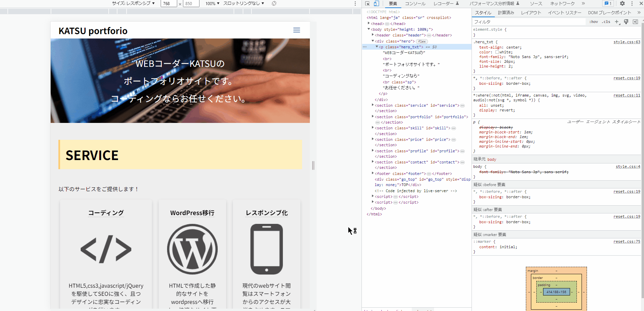
Task: Activate the inspect element picker icon
Action: [367, 3]
